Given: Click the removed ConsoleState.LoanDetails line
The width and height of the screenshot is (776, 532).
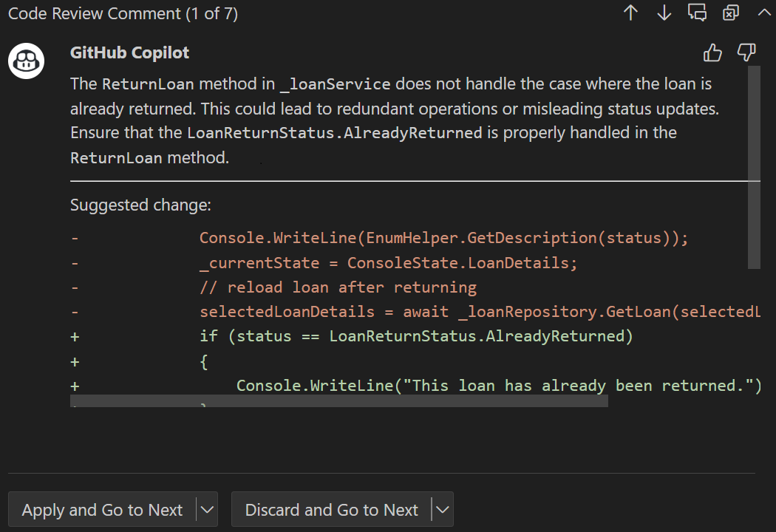Looking at the screenshot, I should tap(388, 262).
